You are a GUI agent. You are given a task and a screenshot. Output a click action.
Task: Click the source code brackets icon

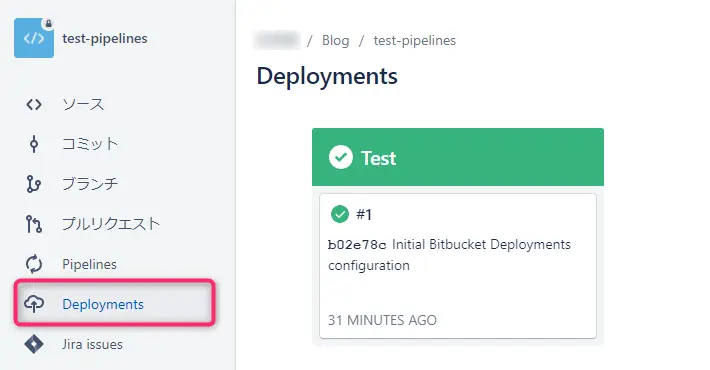[x=34, y=105]
